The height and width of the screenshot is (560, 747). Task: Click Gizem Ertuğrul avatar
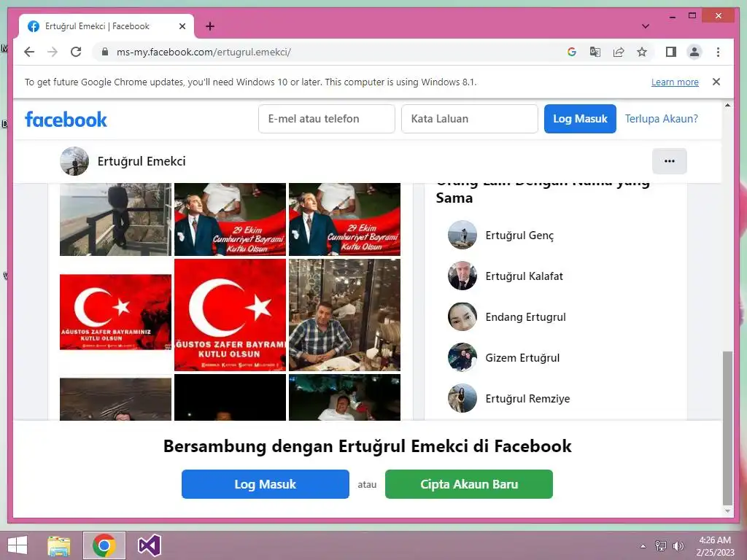pos(462,357)
